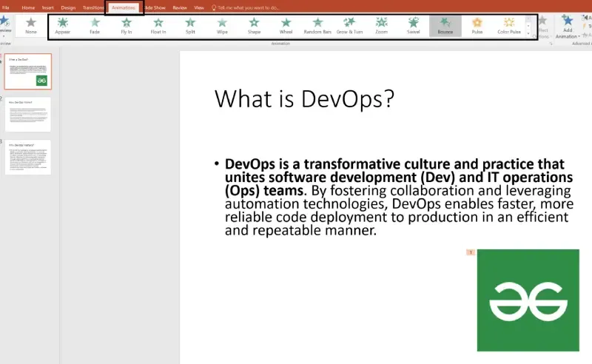Open the Animation group dialog launcher

click(551, 44)
